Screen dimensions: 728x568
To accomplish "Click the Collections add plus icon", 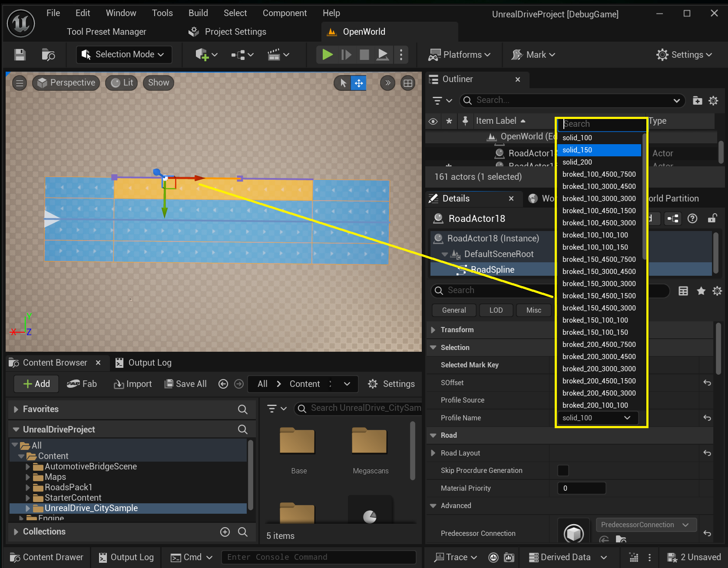I will pos(225,532).
